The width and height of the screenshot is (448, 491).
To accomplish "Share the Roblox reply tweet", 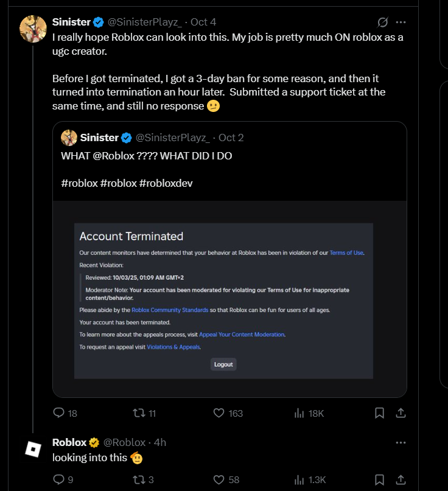I will [x=401, y=479].
